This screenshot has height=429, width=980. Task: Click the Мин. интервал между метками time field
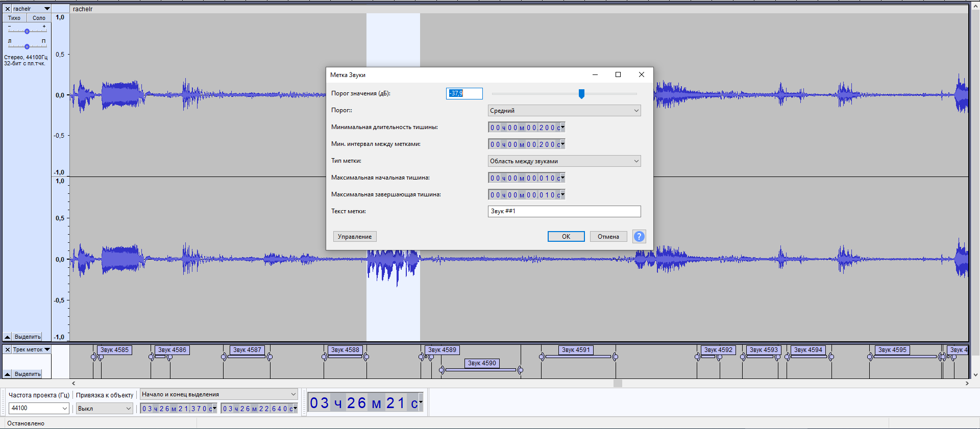pos(524,144)
